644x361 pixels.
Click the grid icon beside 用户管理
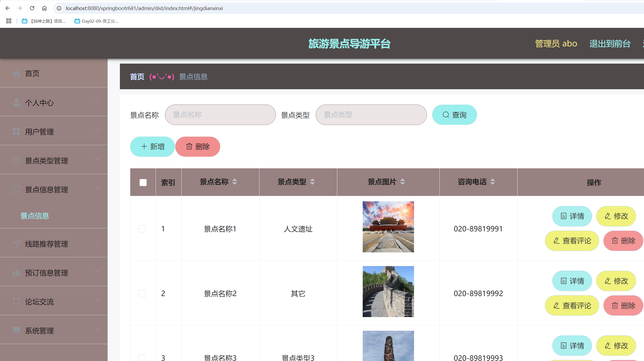16,131
